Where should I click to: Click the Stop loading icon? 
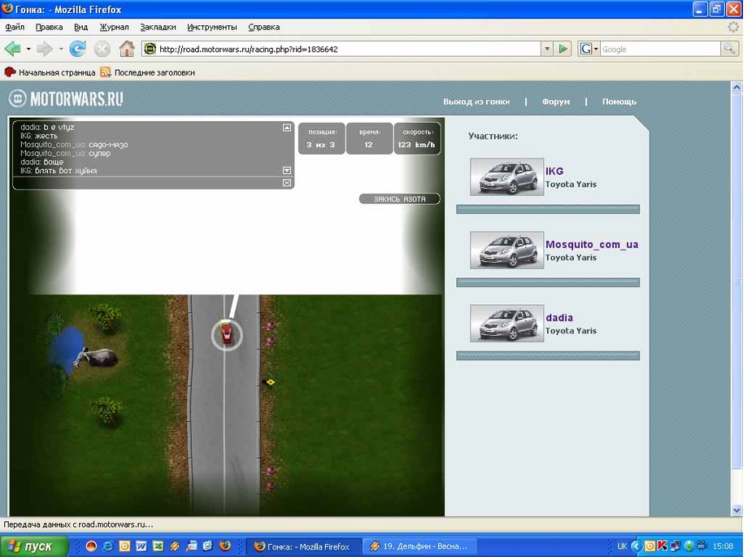click(x=102, y=49)
